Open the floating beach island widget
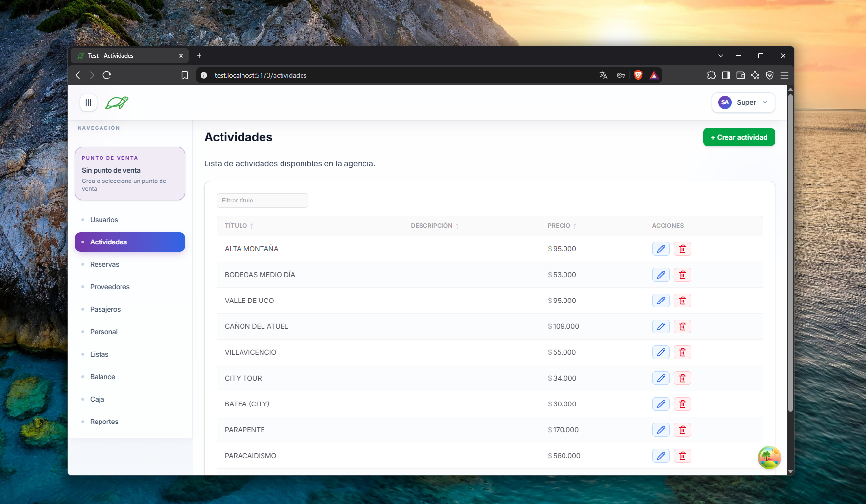This screenshot has width=866, height=504. (769, 458)
